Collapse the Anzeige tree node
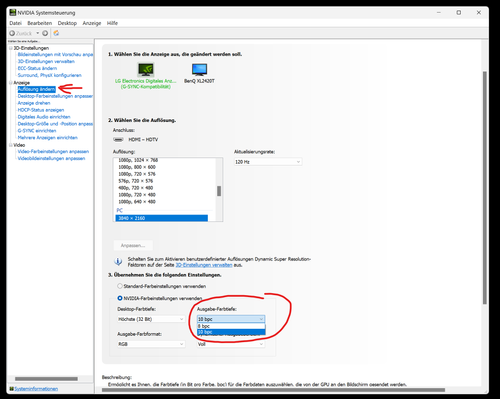The width and height of the screenshot is (500, 399). (11, 82)
